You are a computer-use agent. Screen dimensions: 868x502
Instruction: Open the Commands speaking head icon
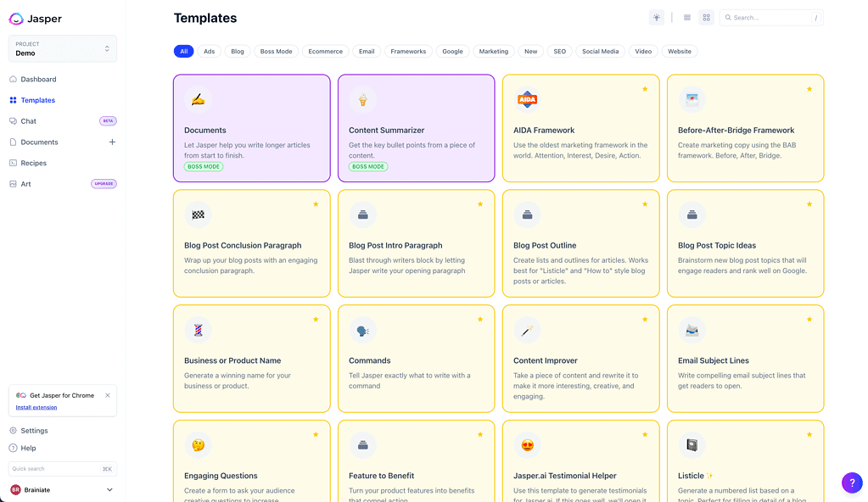click(x=362, y=330)
